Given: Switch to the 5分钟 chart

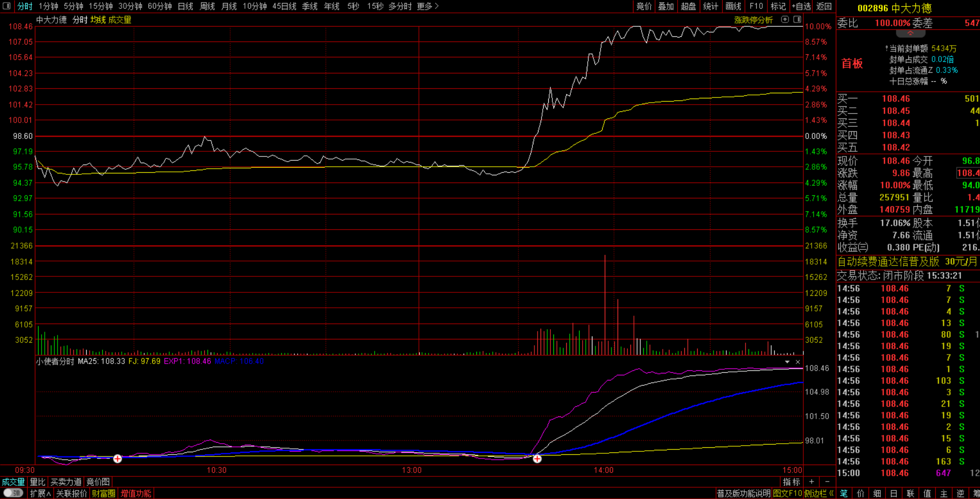Looking at the screenshot, I should 73,6.
